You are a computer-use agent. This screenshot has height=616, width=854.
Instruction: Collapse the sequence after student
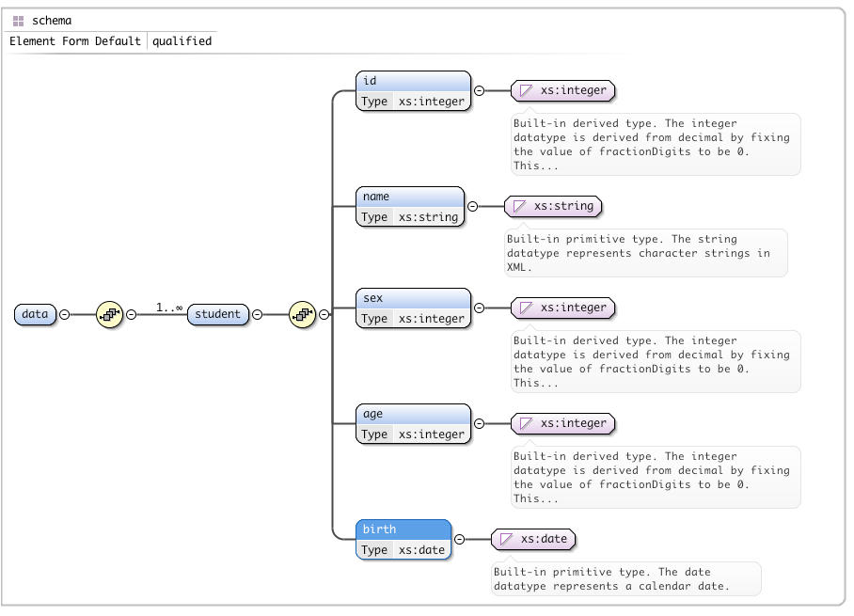[324, 315]
